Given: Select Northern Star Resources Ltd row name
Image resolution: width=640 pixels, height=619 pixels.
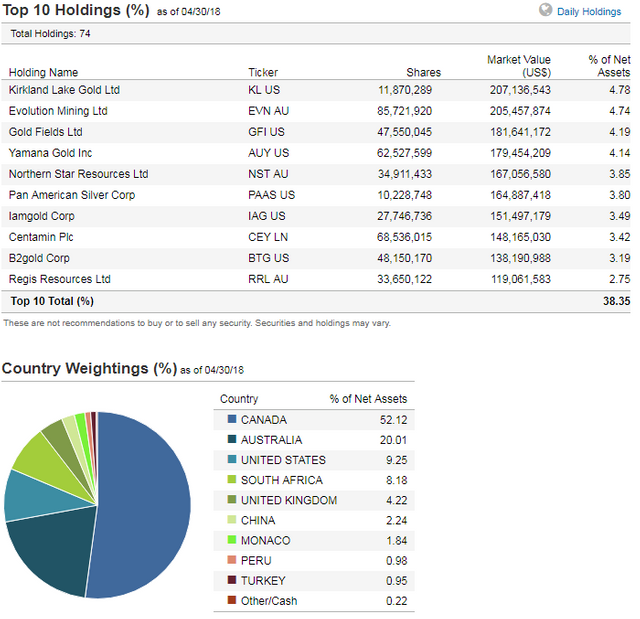Looking at the screenshot, I should click(78, 174).
